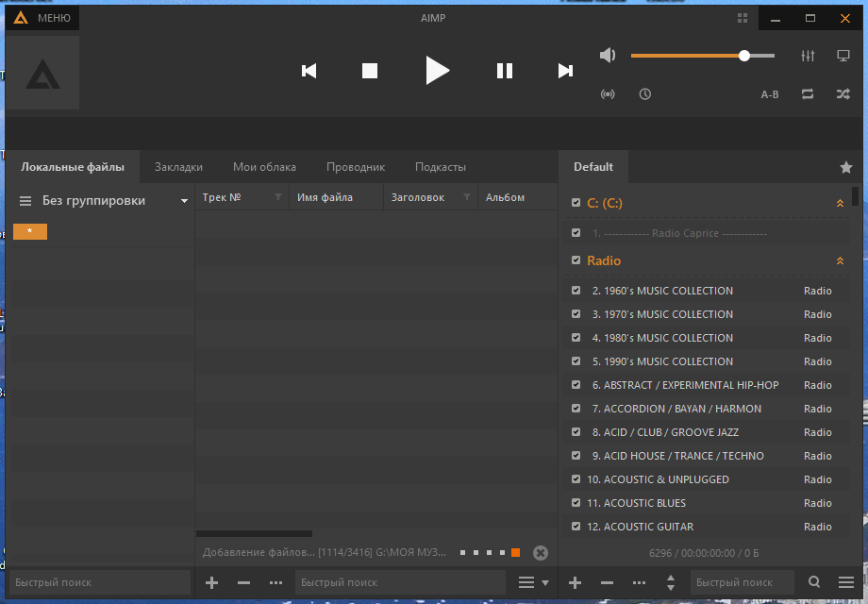This screenshot has width=868, height=604.
Task: Click the internet radio capture icon
Action: pyautogui.click(x=609, y=94)
